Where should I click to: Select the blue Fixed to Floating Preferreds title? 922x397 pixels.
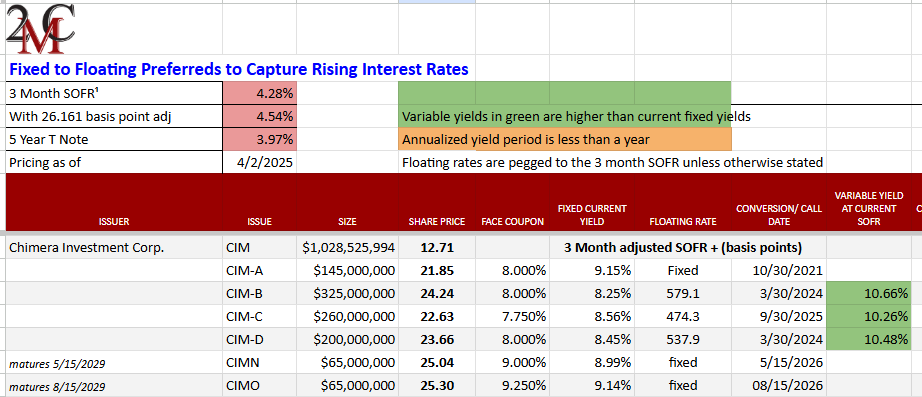click(x=239, y=69)
